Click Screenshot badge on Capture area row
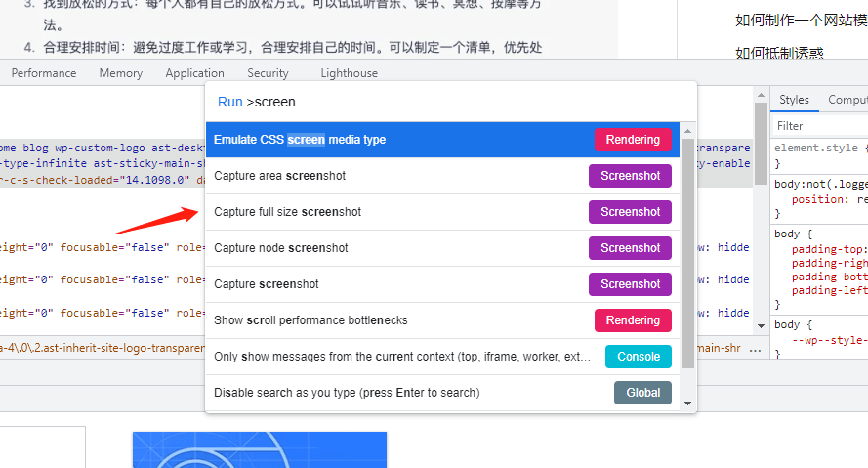The width and height of the screenshot is (868, 468). point(630,176)
